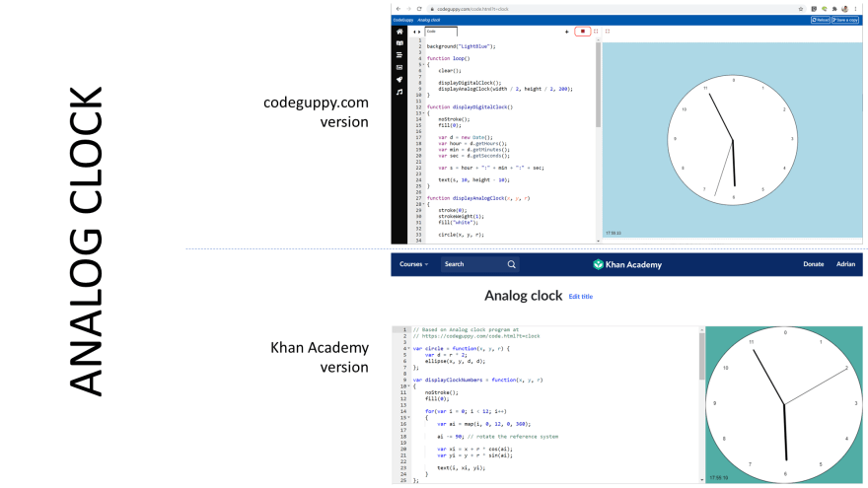
Task: Go to previous code page arrow
Action: (x=414, y=33)
